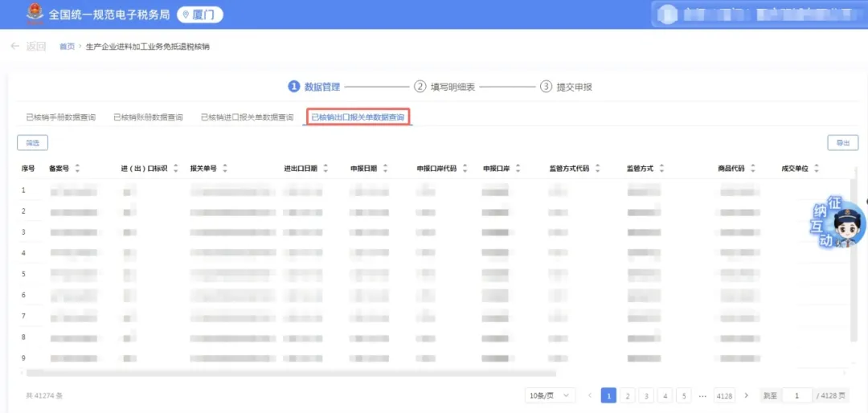Open the 征纳互动 assistant avatar

838,222
